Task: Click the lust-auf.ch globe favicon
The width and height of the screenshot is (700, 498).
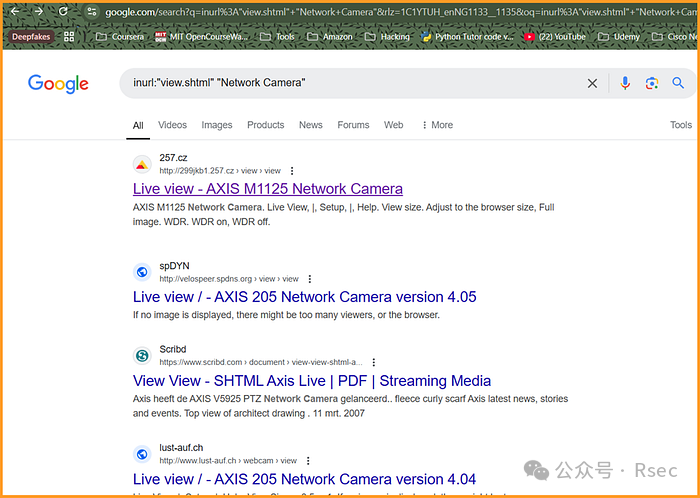Action: (x=142, y=454)
